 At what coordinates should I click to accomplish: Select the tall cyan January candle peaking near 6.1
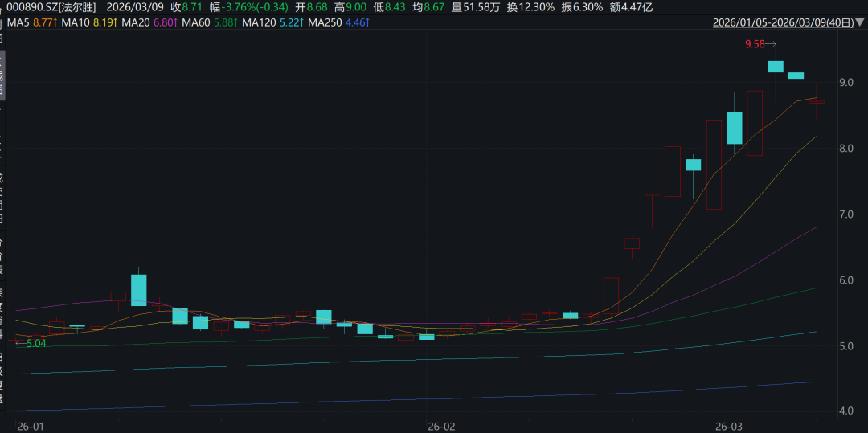point(139,290)
